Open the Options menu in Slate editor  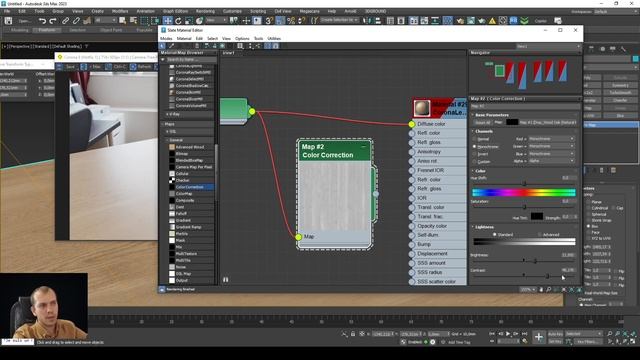tap(242, 38)
